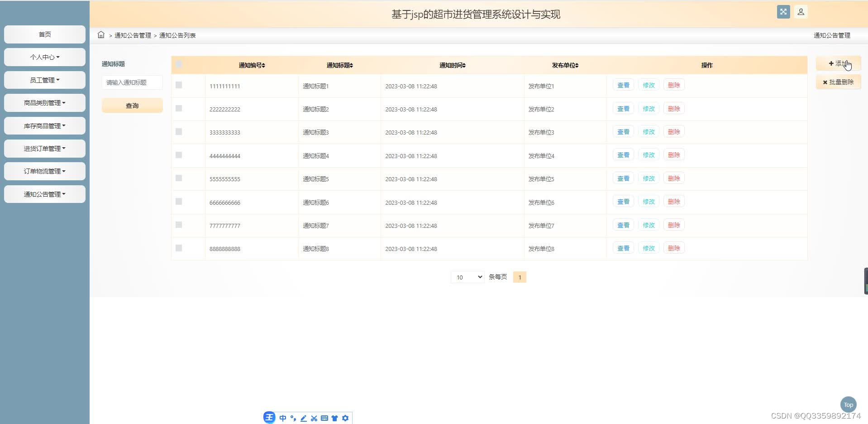Check the row 1111111111 checkbox
The height and width of the screenshot is (424, 868).
pyautogui.click(x=179, y=85)
